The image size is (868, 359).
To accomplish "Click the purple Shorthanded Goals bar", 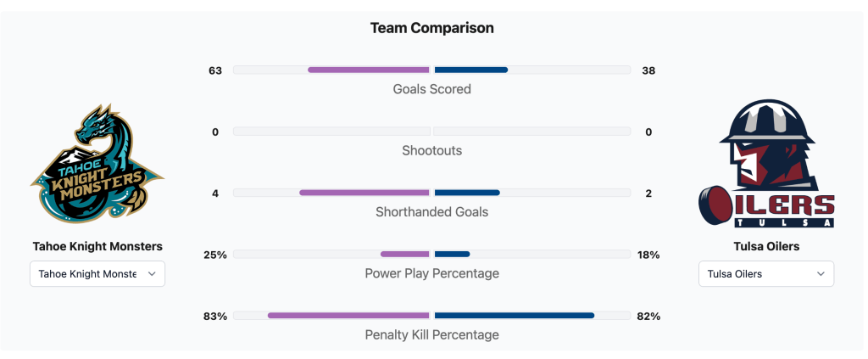I will [x=364, y=193].
